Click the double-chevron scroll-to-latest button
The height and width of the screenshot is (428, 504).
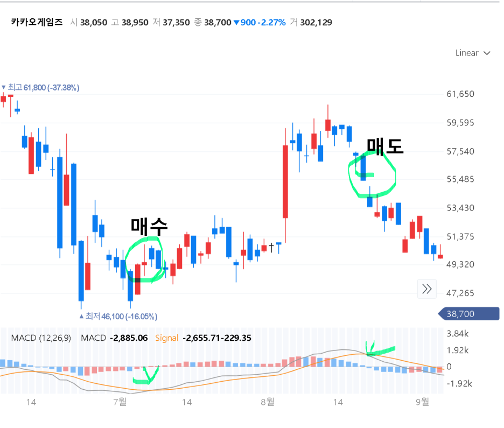tap(427, 289)
